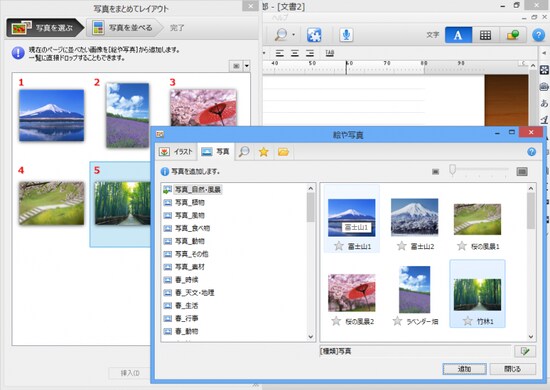Select 春_生活 category

[x=181, y=305]
